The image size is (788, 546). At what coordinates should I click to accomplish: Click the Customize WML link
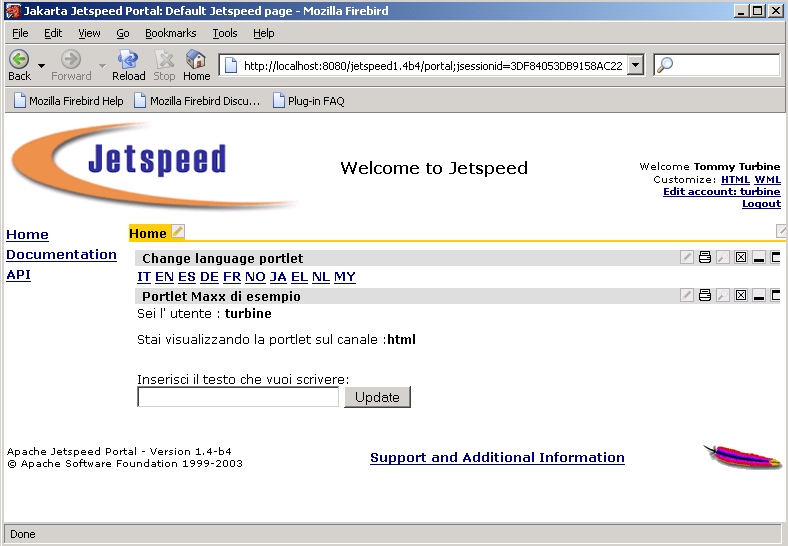(767, 179)
